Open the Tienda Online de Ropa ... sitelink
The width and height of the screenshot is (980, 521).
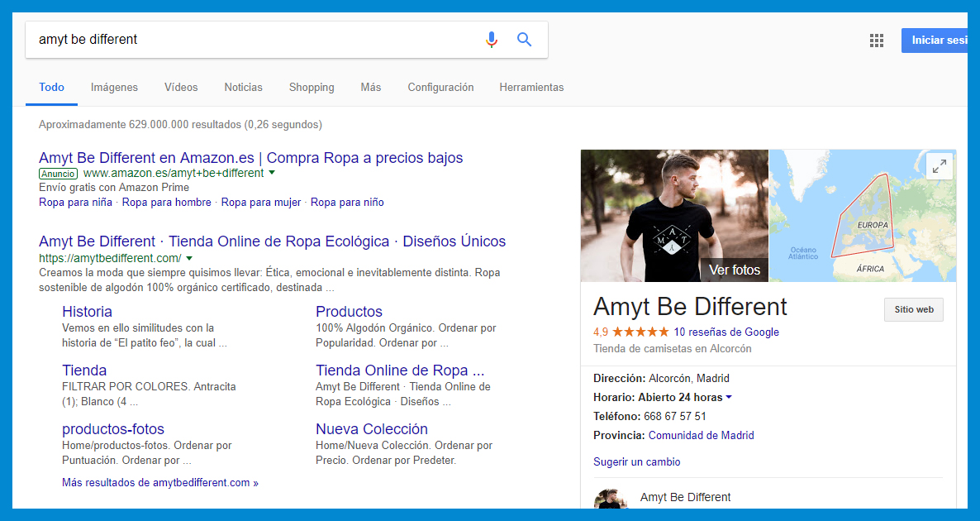[400, 370]
